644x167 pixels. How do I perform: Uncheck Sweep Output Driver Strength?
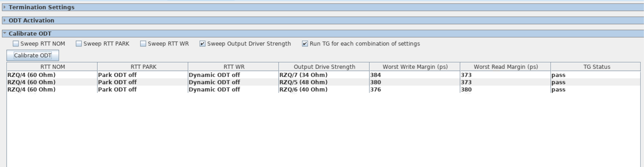click(203, 44)
